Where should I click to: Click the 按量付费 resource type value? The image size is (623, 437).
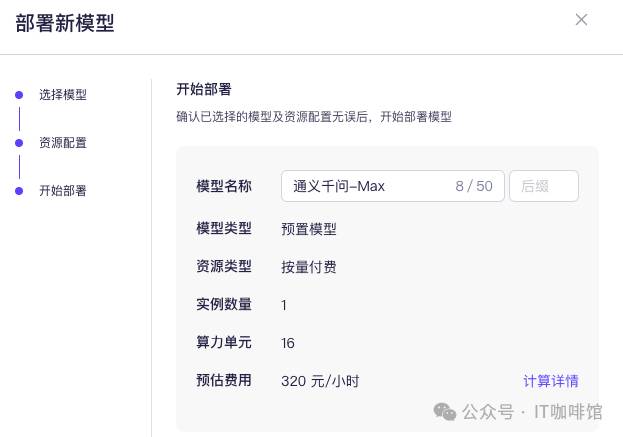[309, 267]
